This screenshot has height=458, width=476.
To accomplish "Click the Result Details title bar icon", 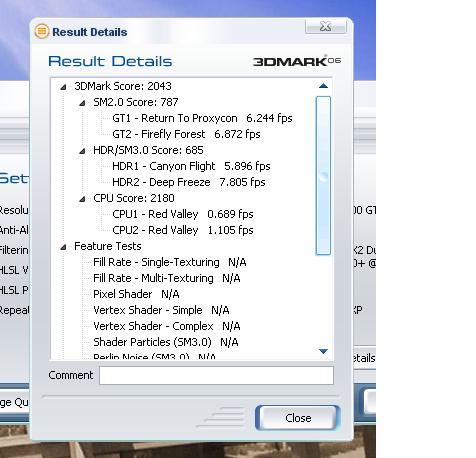I will (42, 31).
